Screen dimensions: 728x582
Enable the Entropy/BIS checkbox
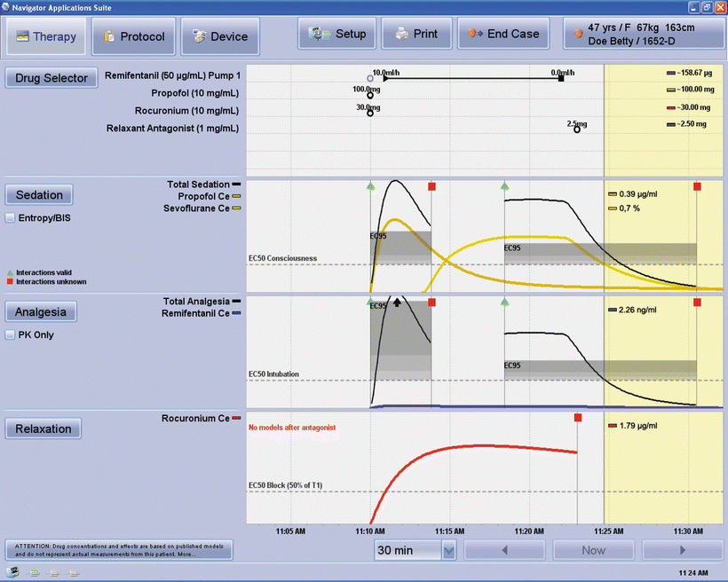pyautogui.click(x=11, y=217)
